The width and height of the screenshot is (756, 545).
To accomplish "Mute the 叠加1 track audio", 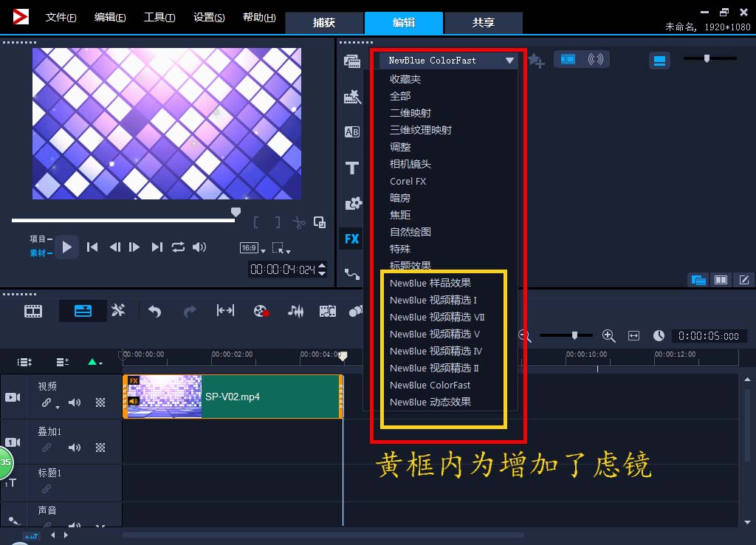I will click(x=75, y=448).
